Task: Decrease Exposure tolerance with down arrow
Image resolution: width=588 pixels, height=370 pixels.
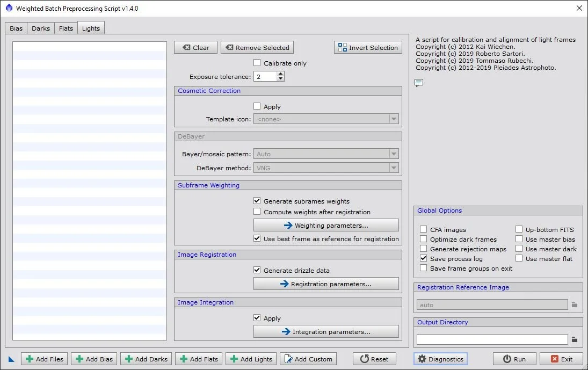Action: pos(280,79)
